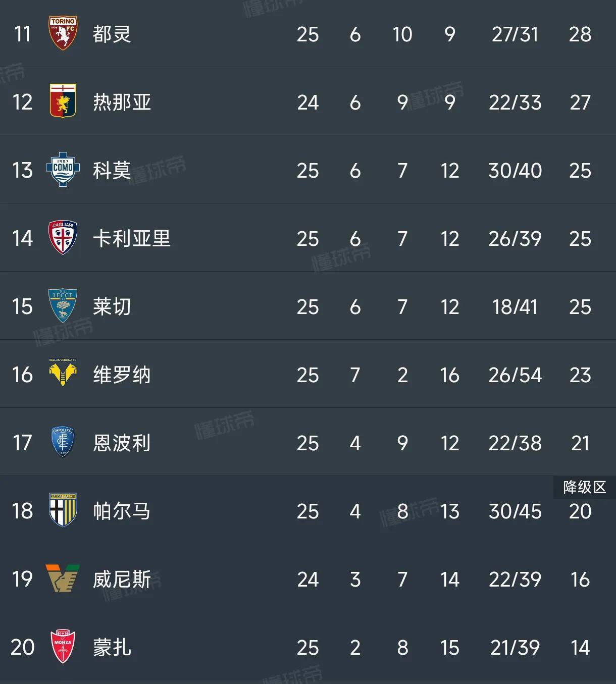
Task: Click the 降级区 relegation zone label
Action: coord(583,488)
